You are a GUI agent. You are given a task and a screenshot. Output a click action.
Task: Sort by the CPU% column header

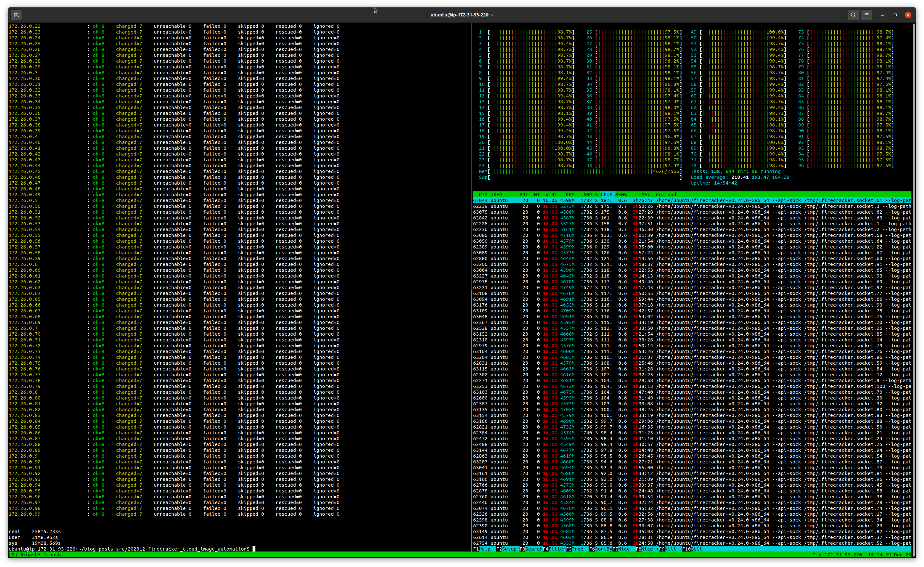pyautogui.click(x=606, y=194)
